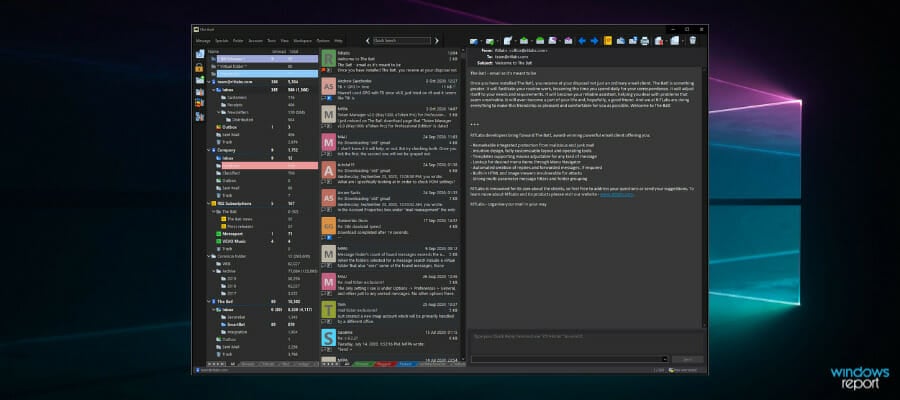Click the Quick Search field
This screenshot has width=900, height=400.
click(401, 41)
